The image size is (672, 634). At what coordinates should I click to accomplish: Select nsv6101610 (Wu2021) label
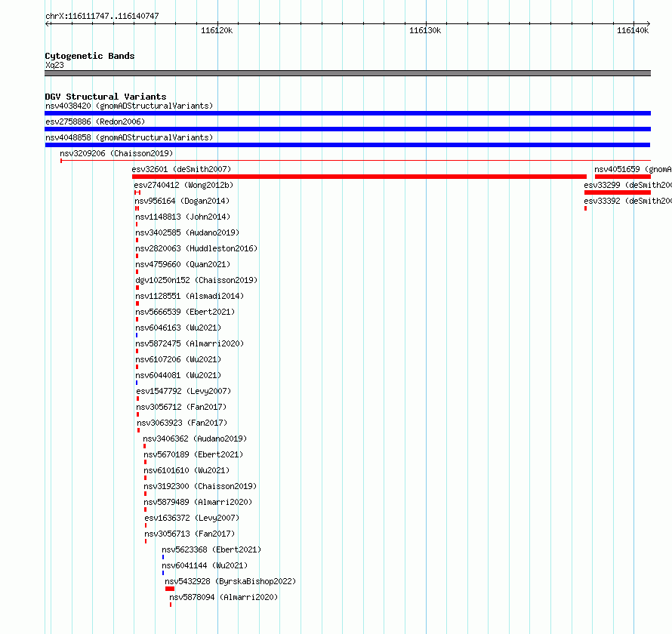pyautogui.click(x=186, y=470)
